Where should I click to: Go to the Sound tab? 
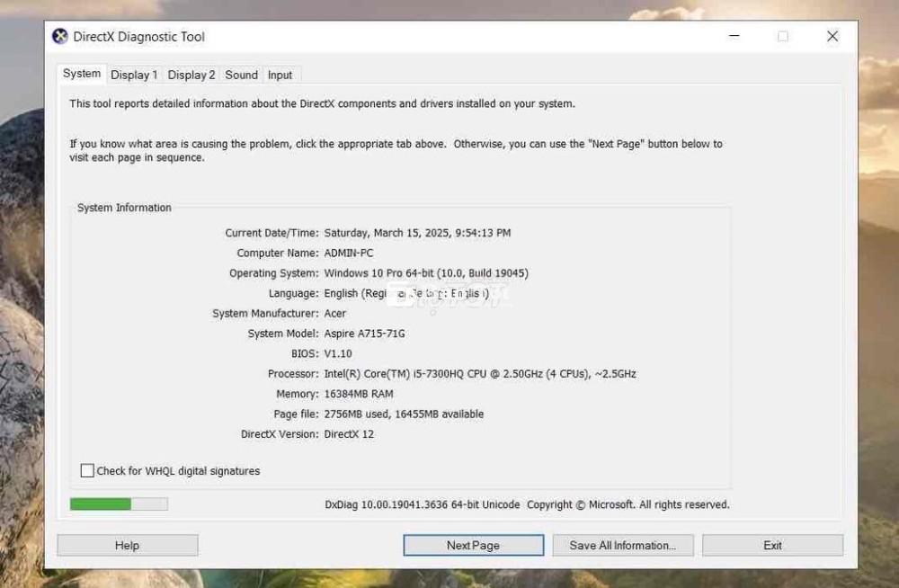point(241,76)
